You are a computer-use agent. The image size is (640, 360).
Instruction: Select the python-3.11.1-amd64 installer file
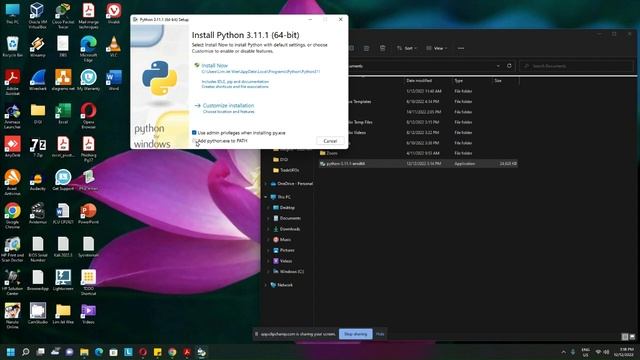pos(418,164)
